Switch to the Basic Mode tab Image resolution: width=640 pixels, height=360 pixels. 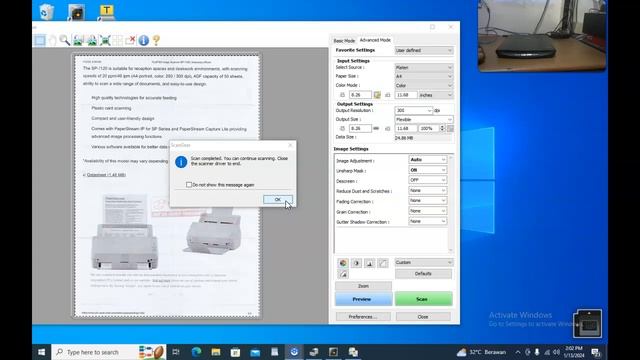coord(344,41)
